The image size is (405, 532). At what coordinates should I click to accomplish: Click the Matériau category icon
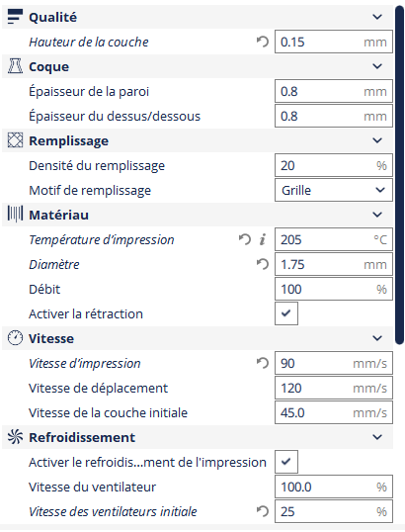coord(15,215)
